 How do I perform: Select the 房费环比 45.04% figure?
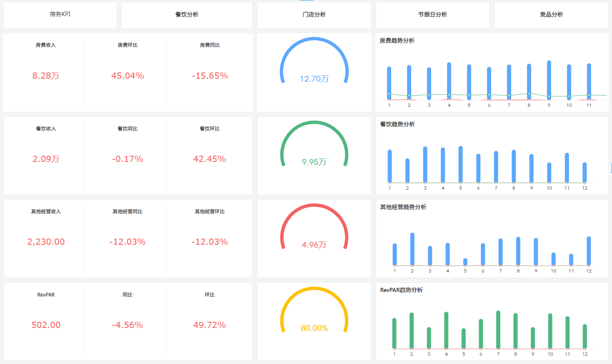point(128,76)
